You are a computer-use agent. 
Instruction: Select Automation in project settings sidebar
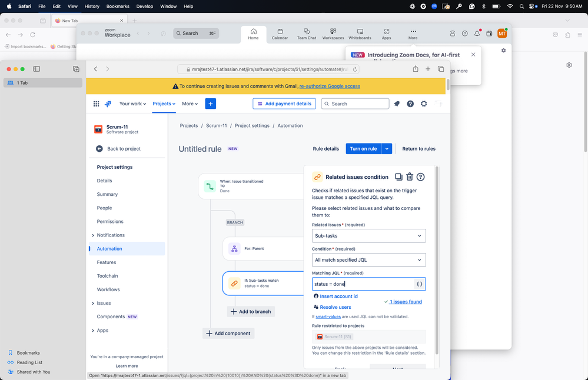pyautogui.click(x=127, y=248)
